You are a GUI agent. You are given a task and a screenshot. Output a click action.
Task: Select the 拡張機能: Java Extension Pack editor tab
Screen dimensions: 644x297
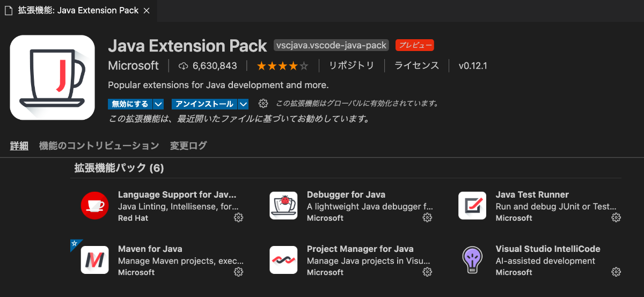tap(79, 10)
